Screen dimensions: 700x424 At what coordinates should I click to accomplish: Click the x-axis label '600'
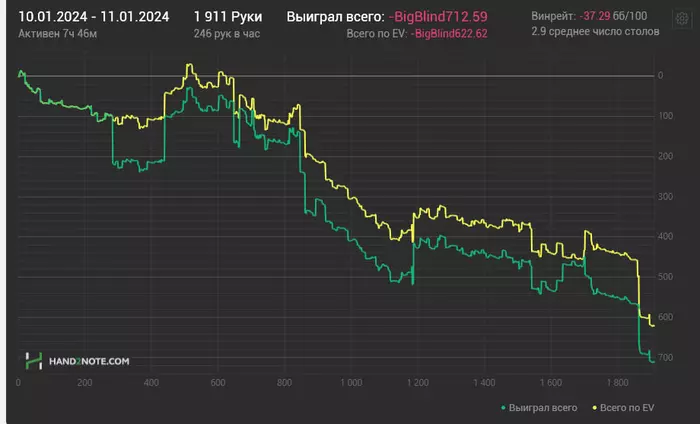tap(217, 382)
